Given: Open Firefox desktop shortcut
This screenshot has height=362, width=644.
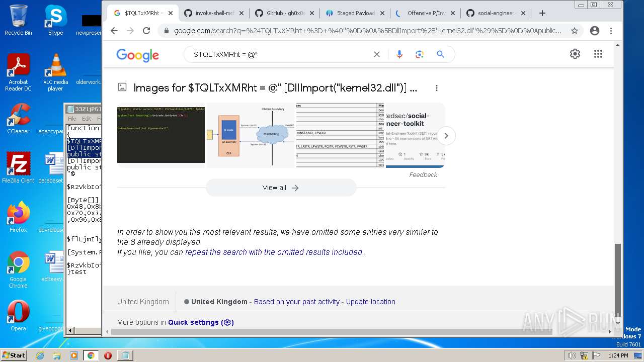Looking at the screenshot, I should click(x=18, y=218).
